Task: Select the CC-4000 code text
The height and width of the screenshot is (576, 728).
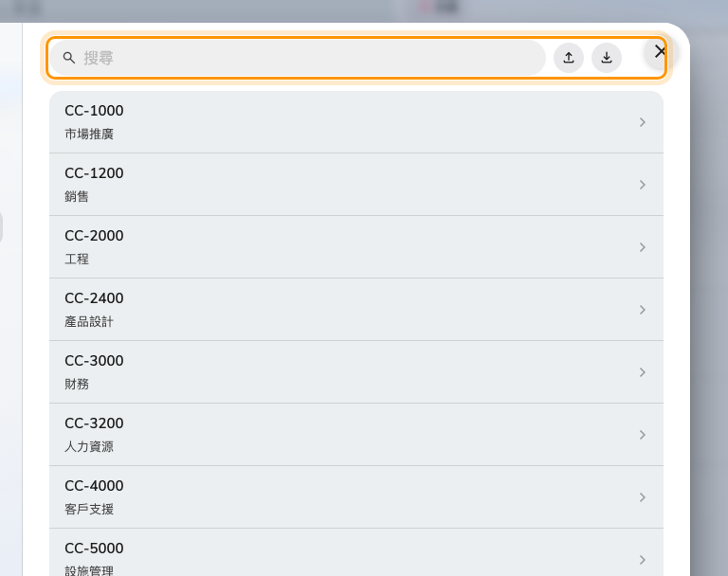Action: [94, 485]
